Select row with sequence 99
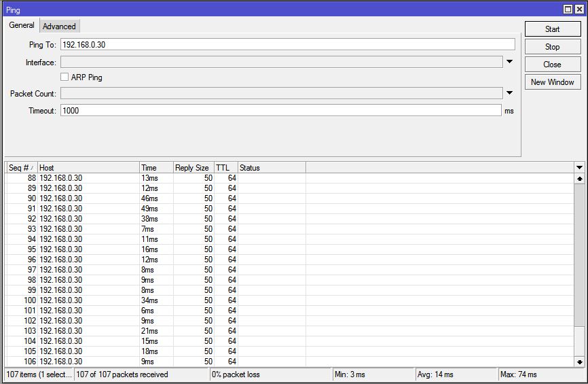 click(290, 290)
